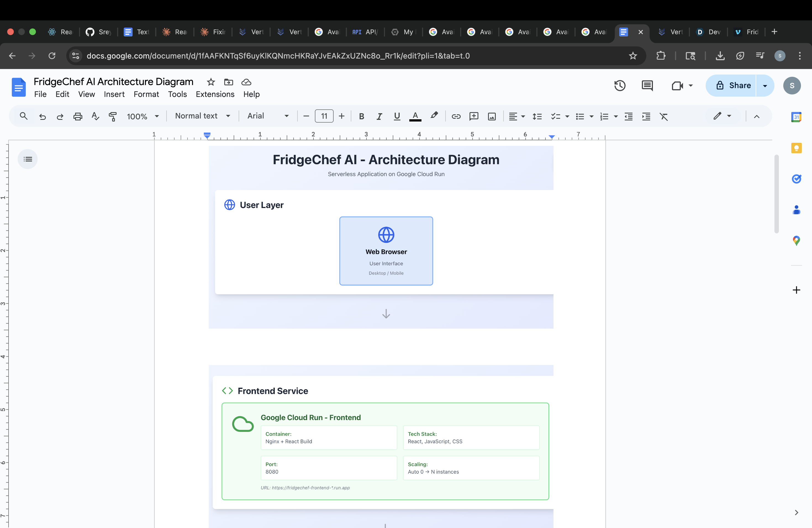Image resolution: width=812 pixels, height=528 pixels.
Task: Open the Extensions menu
Action: point(215,94)
